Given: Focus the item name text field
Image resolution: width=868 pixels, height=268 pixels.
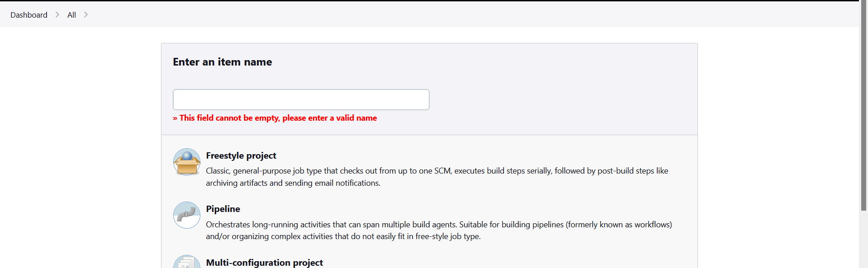Looking at the screenshot, I should [301, 99].
